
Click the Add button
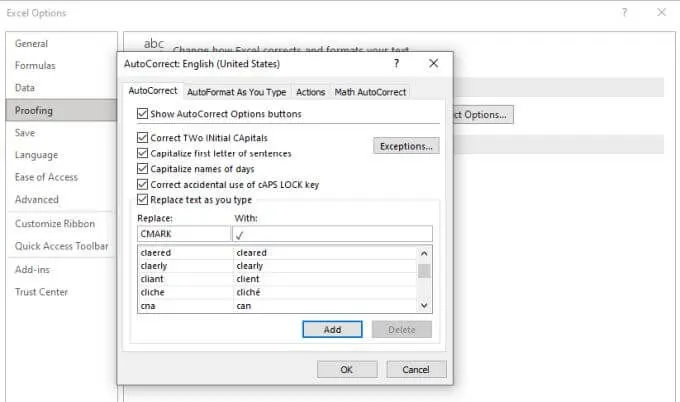coord(332,330)
